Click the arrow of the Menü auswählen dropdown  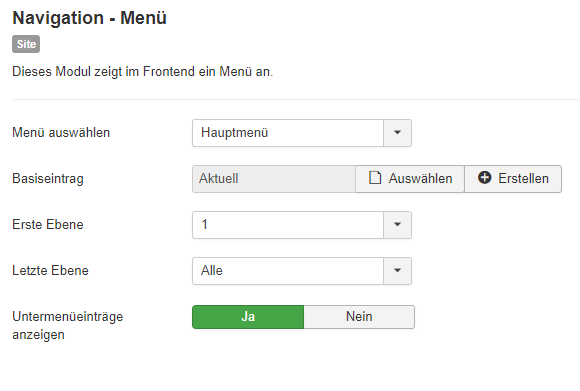pyautogui.click(x=397, y=133)
